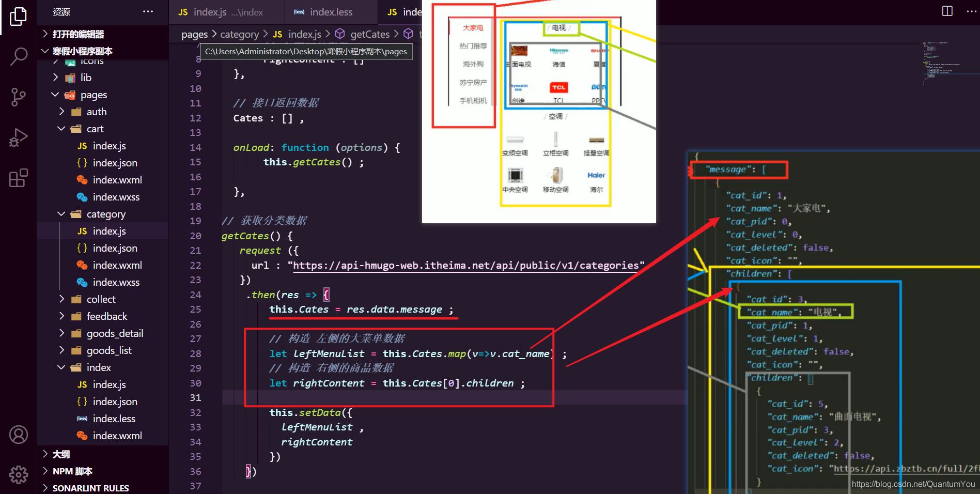This screenshot has width=980, height=494.
Task: Click this.setData call on line 32
Action: pos(310,412)
